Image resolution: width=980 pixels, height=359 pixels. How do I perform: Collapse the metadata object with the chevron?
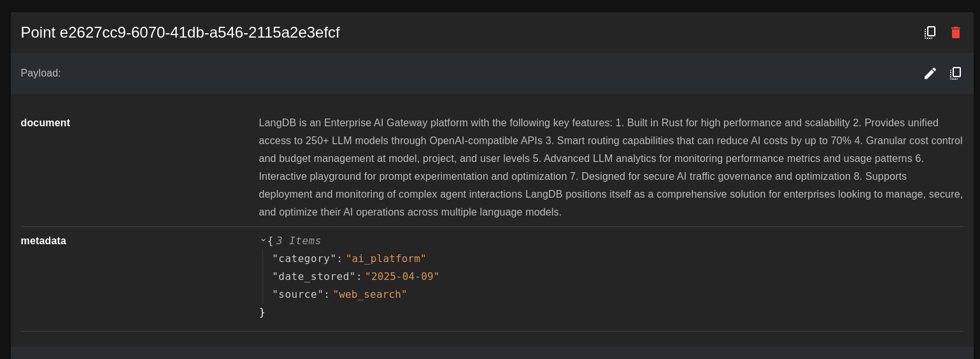(x=263, y=240)
